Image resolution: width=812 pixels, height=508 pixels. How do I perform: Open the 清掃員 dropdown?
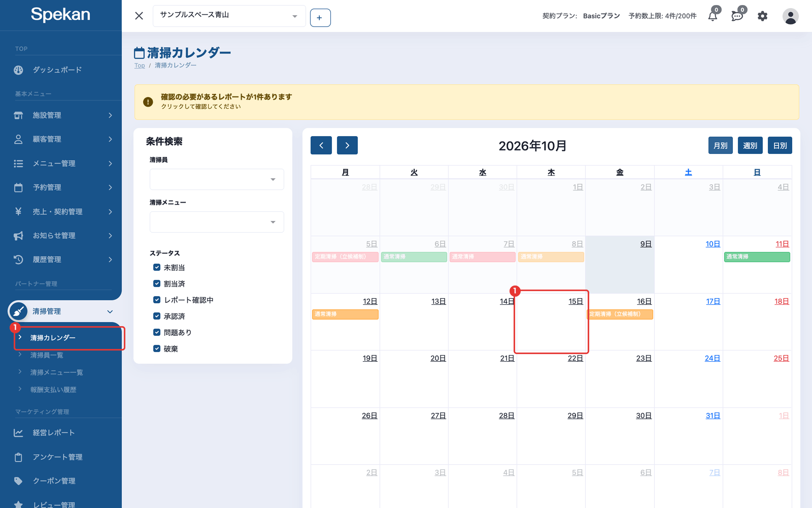(217, 179)
